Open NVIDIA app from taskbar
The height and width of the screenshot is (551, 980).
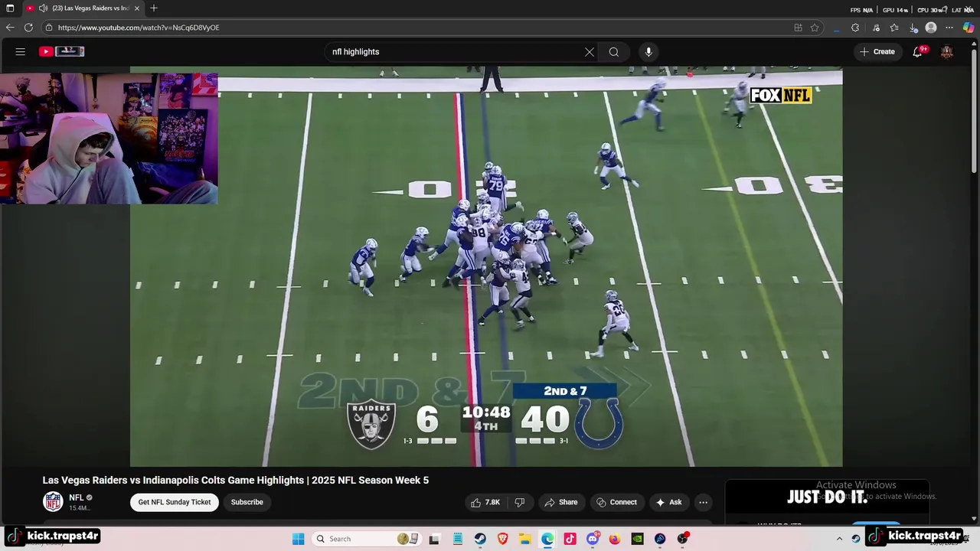click(637, 539)
